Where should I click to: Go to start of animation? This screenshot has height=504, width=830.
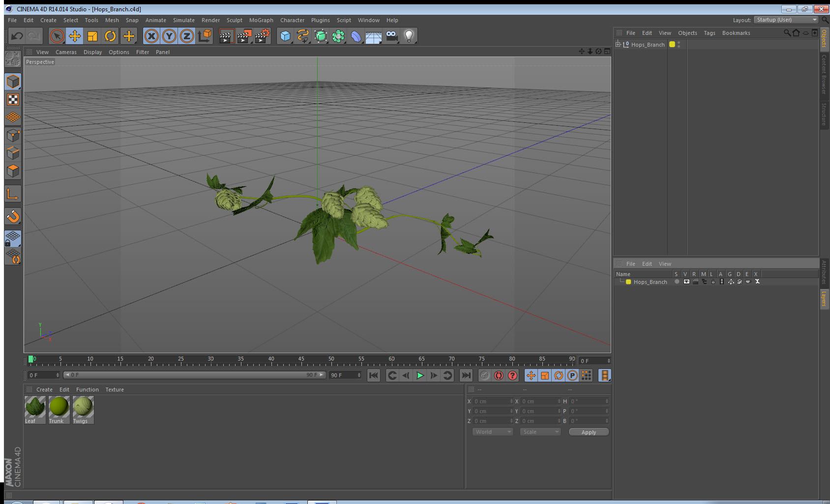[374, 375]
